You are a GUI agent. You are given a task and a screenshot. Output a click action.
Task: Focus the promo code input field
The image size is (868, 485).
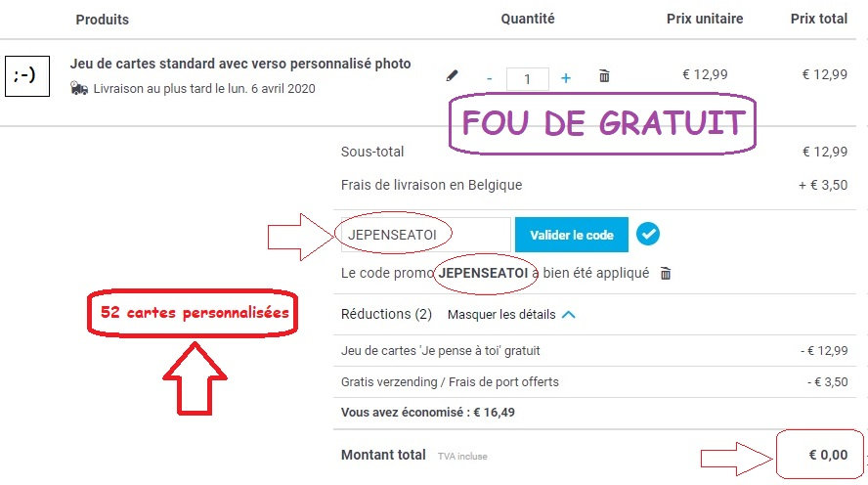tap(422, 236)
